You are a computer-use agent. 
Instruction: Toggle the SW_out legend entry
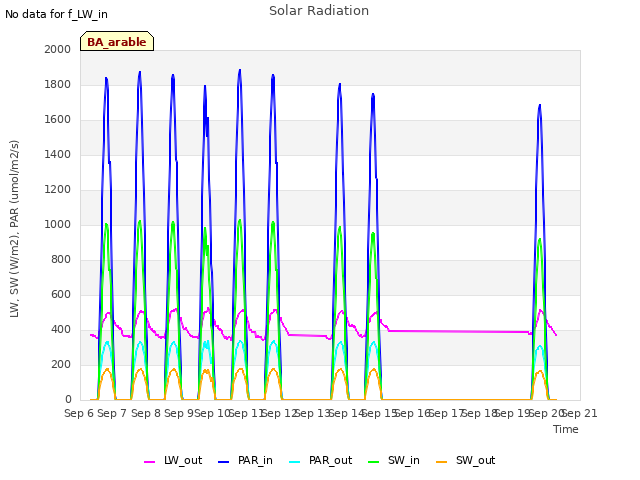[x=466, y=460]
